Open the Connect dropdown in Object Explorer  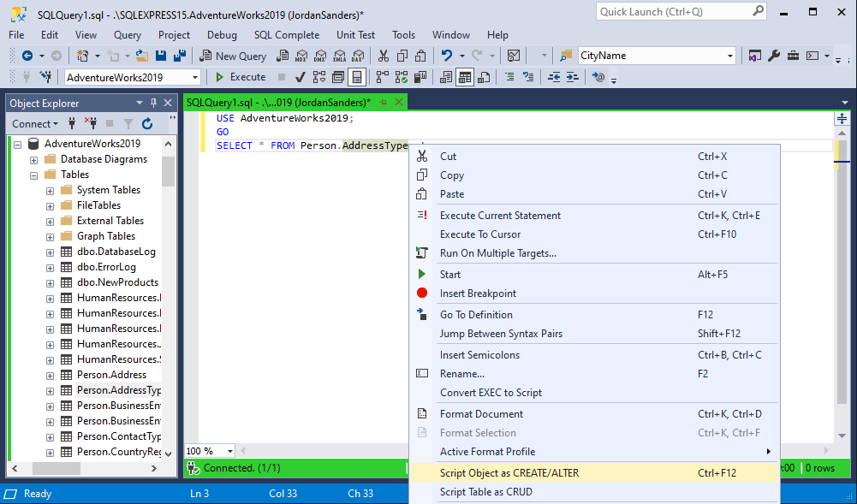35,124
